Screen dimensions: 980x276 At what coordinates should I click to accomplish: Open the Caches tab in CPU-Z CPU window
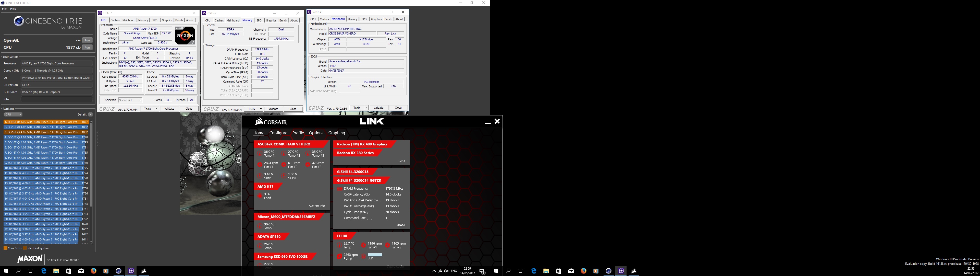115,20
